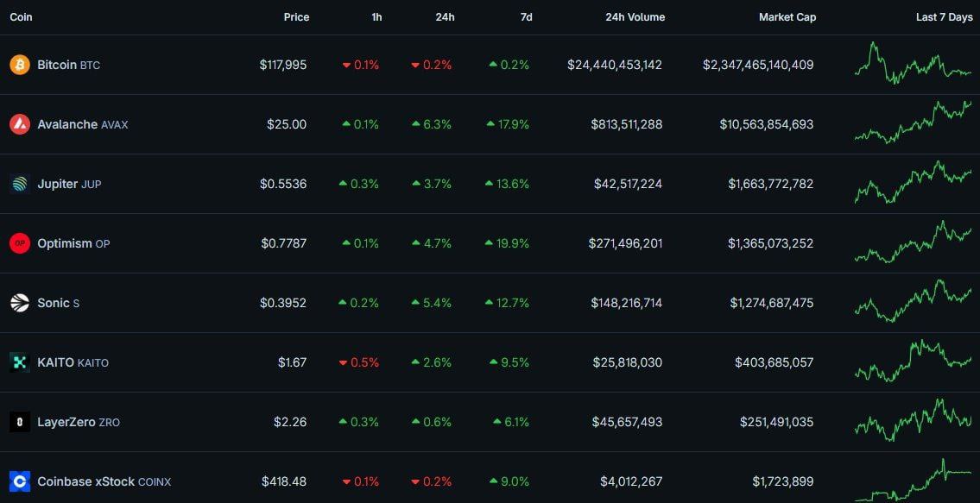The width and height of the screenshot is (980, 503).
Task: Click Avalanche price $25.00
Action: [287, 124]
